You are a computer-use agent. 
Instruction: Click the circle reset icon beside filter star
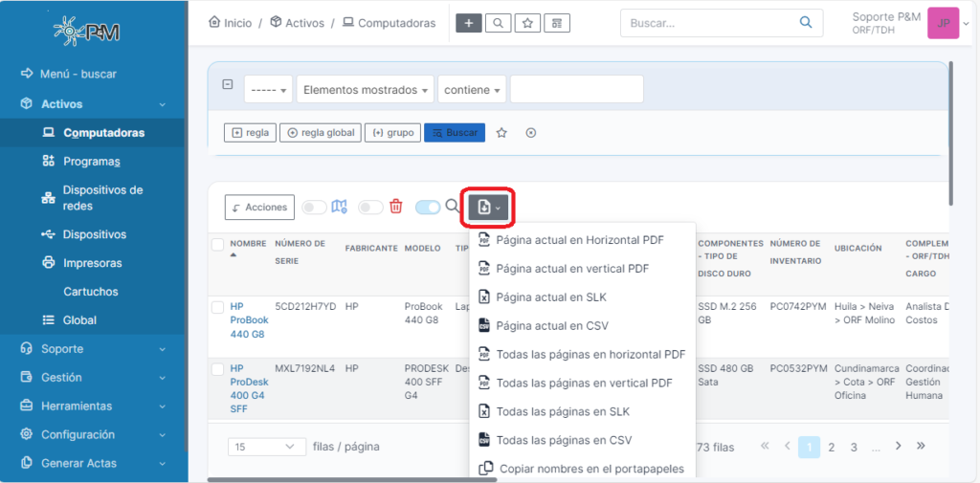tap(531, 133)
